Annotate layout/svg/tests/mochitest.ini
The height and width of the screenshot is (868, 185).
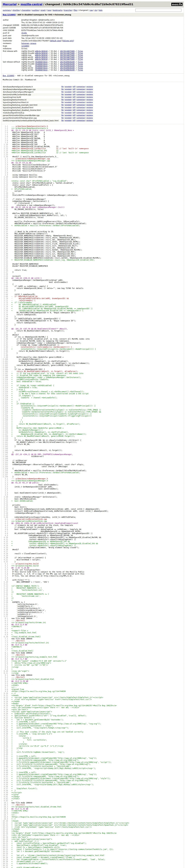68,102
